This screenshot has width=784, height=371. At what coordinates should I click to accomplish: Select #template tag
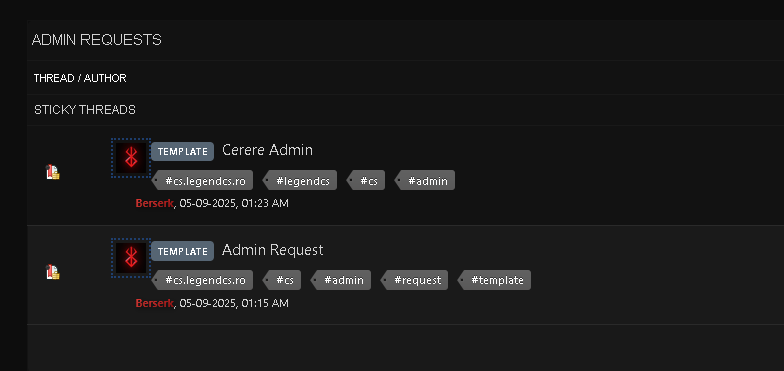click(494, 280)
